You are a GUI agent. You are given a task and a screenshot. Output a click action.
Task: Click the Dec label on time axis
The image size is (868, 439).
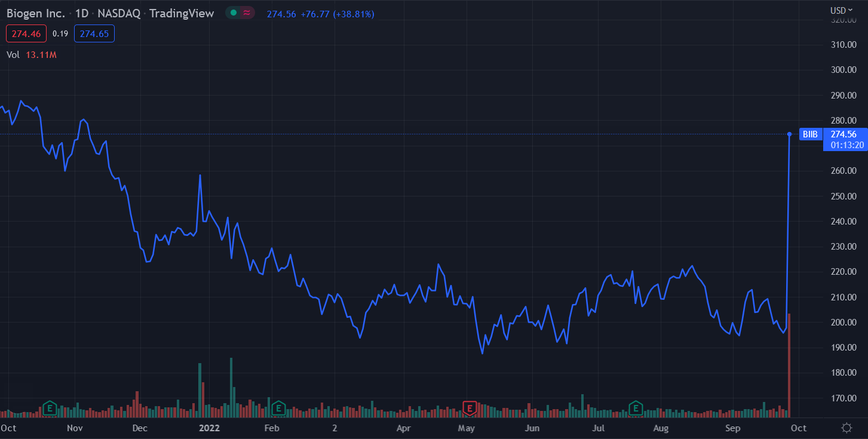coord(140,428)
